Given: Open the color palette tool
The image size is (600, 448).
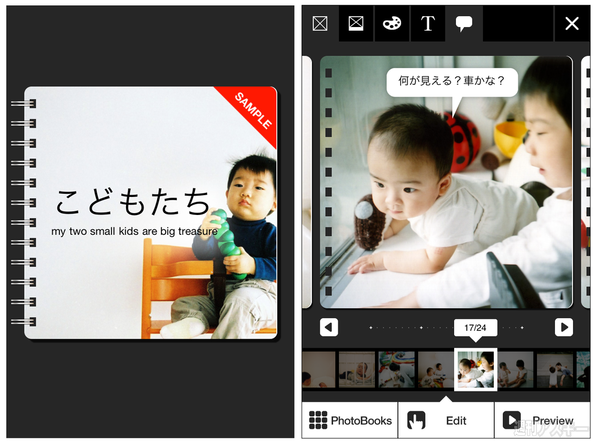Looking at the screenshot, I should [392, 23].
